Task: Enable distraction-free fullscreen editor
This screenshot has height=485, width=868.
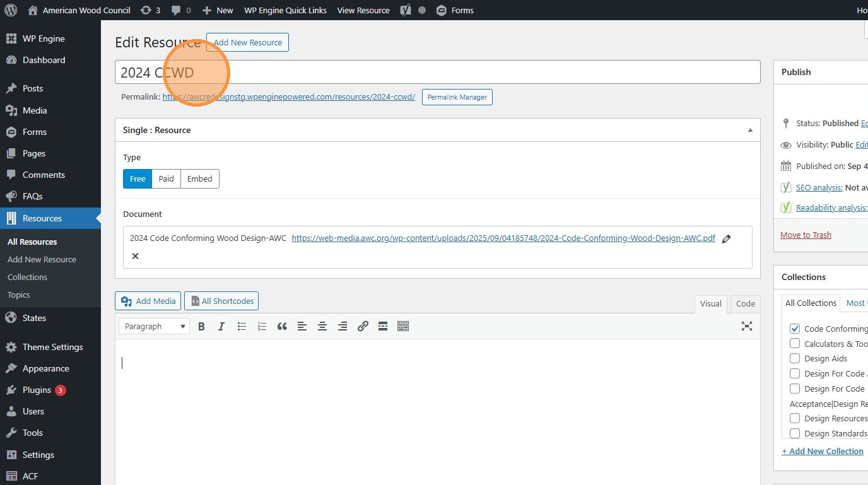Action: 747,326
